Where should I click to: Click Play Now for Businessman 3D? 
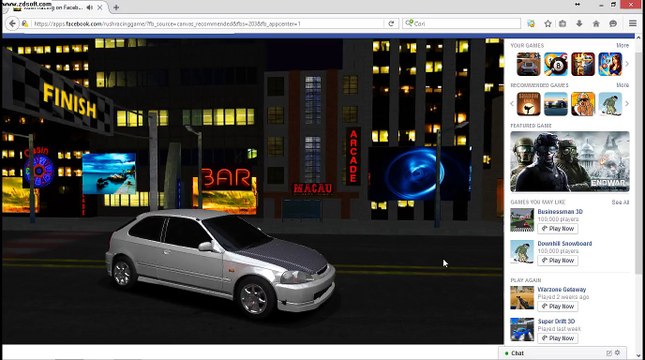pyautogui.click(x=558, y=229)
